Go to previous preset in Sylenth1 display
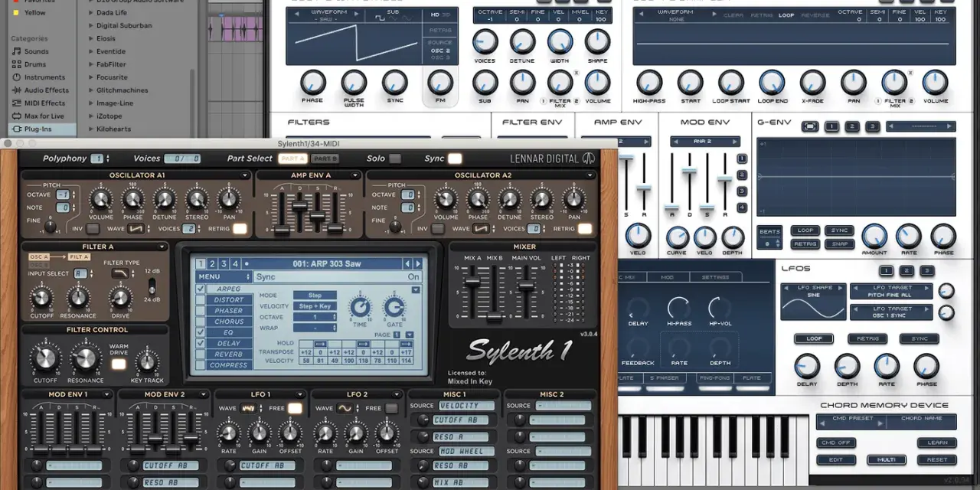980x490 pixels. point(408,263)
